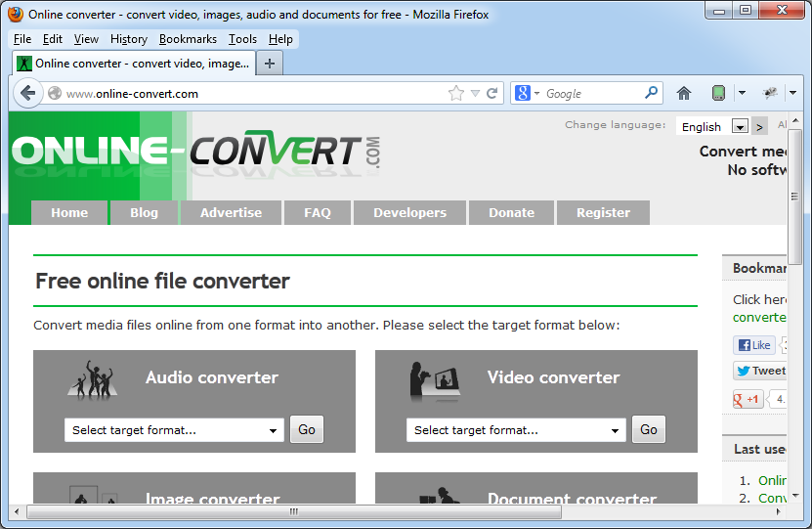812x529 pixels.
Task: Open the FAQ navigation tab
Action: (318, 212)
